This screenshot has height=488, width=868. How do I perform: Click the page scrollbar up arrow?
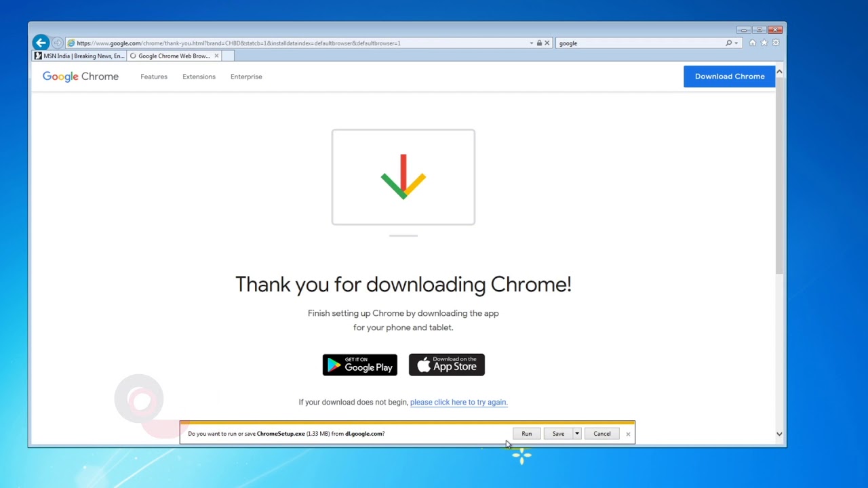(779, 72)
